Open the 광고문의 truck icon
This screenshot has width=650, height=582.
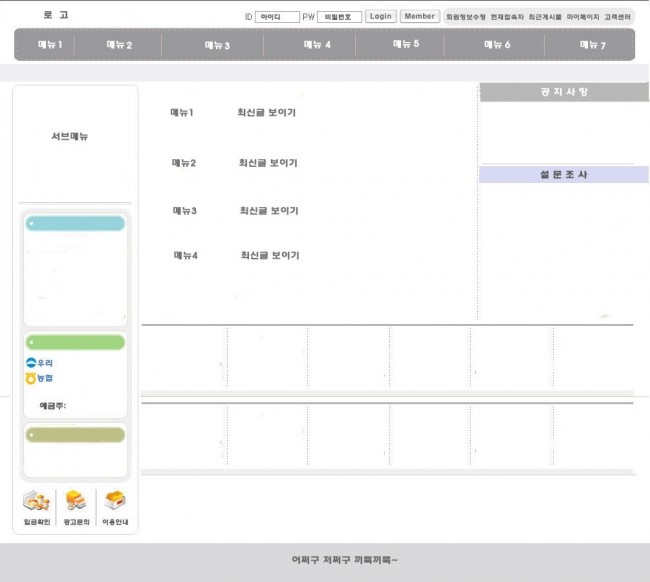click(76, 501)
